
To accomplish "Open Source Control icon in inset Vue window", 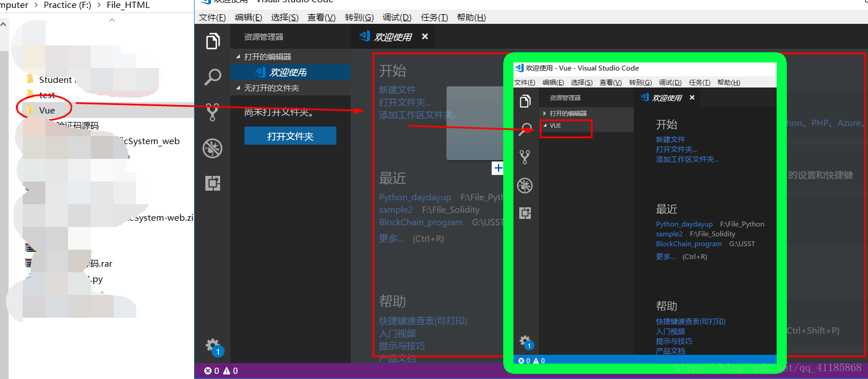I will click(525, 157).
